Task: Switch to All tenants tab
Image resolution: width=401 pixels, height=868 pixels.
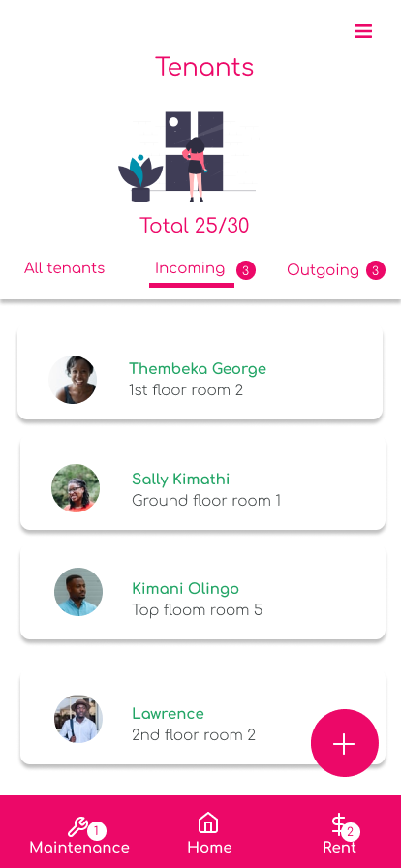Action: pyautogui.click(x=64, y=268)
